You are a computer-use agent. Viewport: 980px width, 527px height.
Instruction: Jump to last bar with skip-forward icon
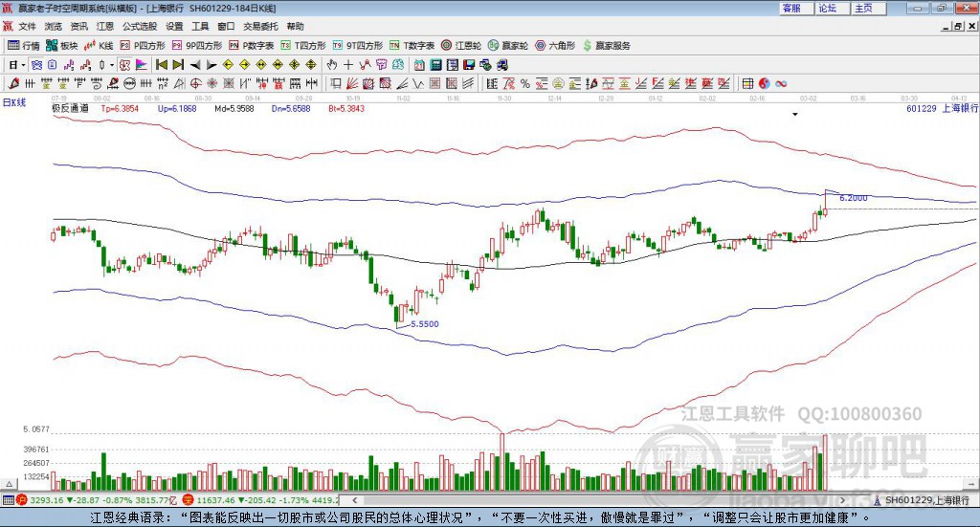(178, 65)
